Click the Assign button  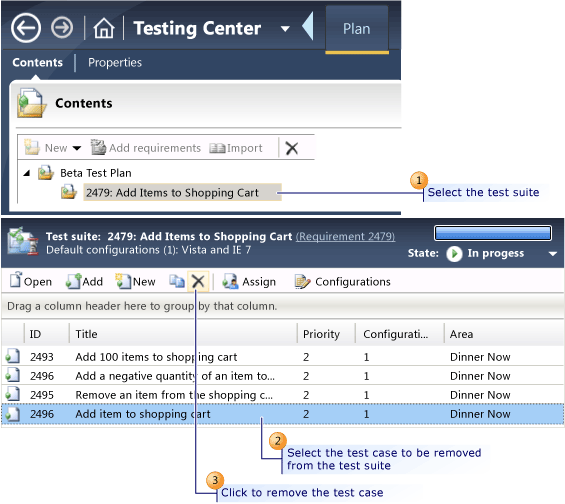[249, 281]
